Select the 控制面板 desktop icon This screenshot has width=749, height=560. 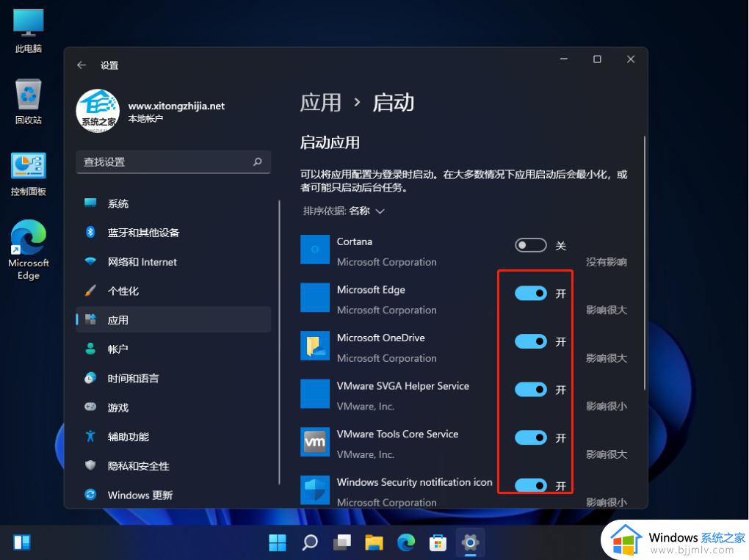tap(28, 174)
